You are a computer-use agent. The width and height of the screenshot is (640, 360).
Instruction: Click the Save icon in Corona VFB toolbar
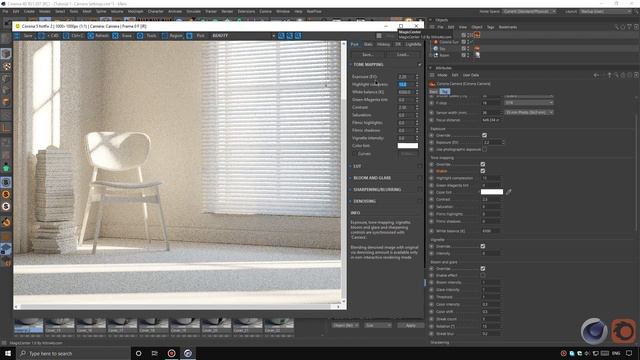[x=17, y=36]
